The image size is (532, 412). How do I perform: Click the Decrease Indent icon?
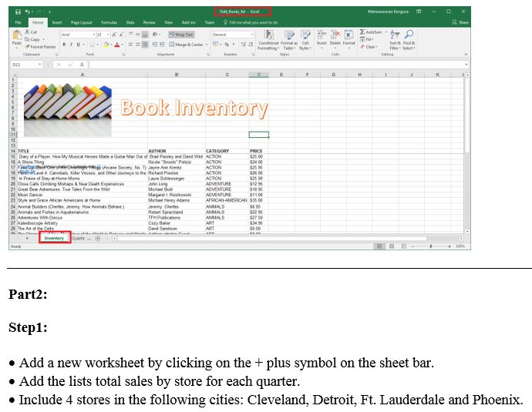coord(155,45)
